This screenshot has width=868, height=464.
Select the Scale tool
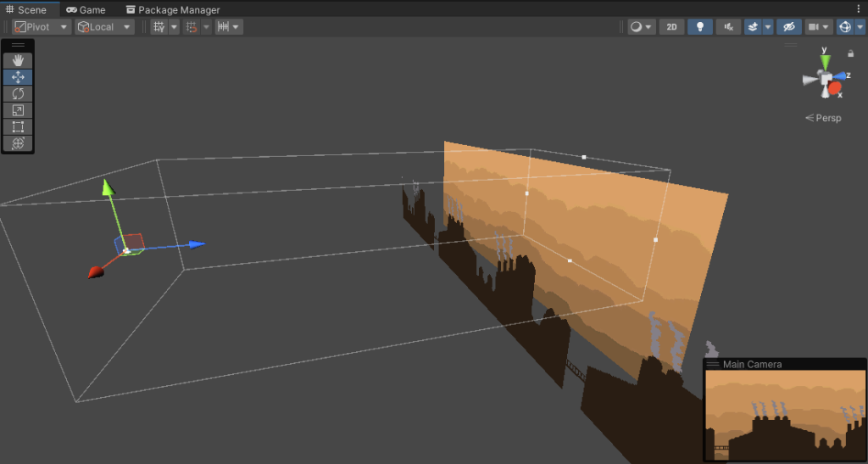pyautogui.click(x=18, y=110)
